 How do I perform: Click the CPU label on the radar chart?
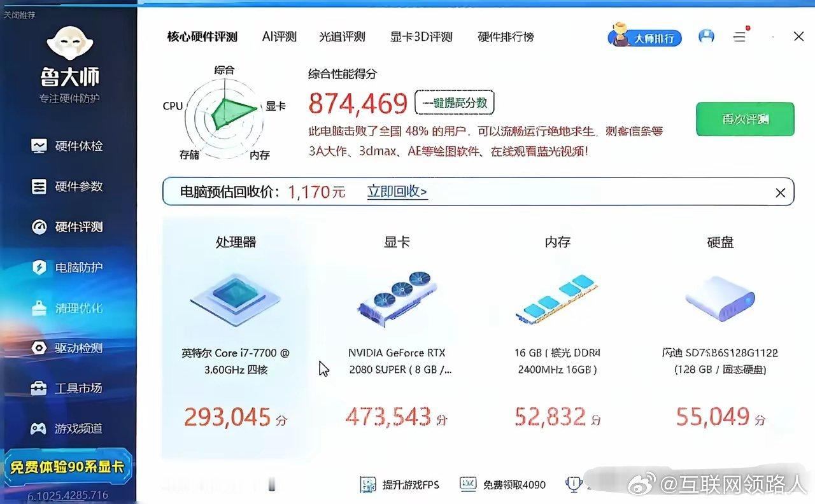pos(173,106)
